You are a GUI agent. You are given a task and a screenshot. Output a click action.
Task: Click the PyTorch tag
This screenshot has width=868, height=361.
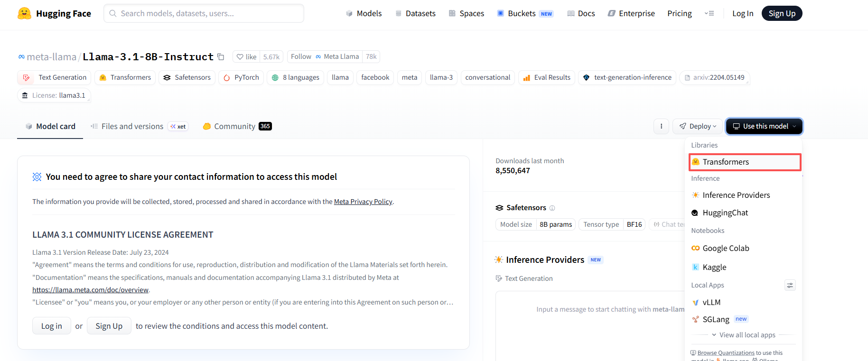[x=241, y=77]
